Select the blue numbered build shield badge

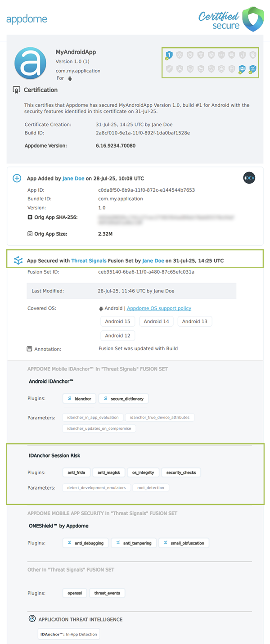[169, 54]
